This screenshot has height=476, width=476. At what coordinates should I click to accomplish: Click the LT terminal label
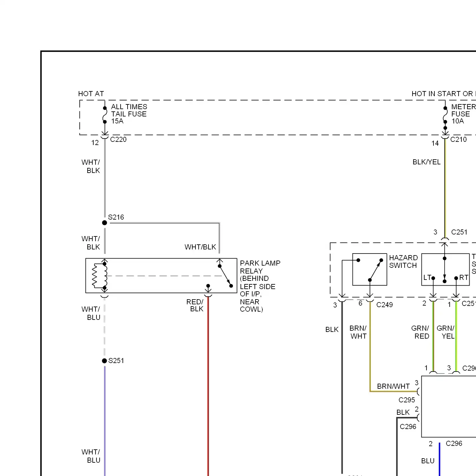click(x=427, y=278)
